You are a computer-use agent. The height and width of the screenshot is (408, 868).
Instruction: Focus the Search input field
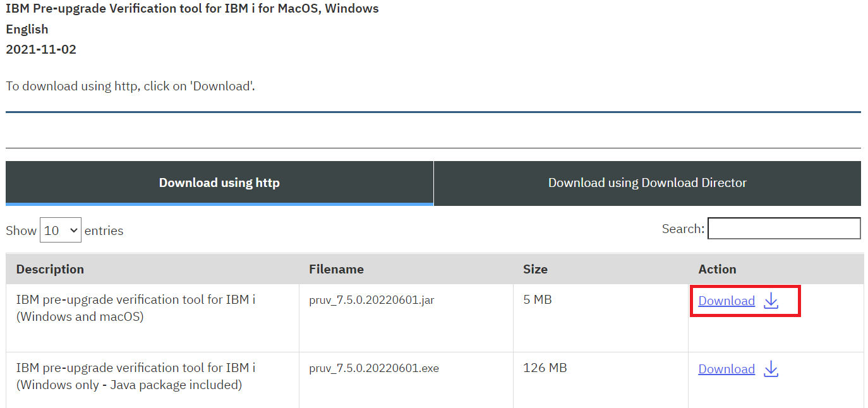tap(783, 229)
